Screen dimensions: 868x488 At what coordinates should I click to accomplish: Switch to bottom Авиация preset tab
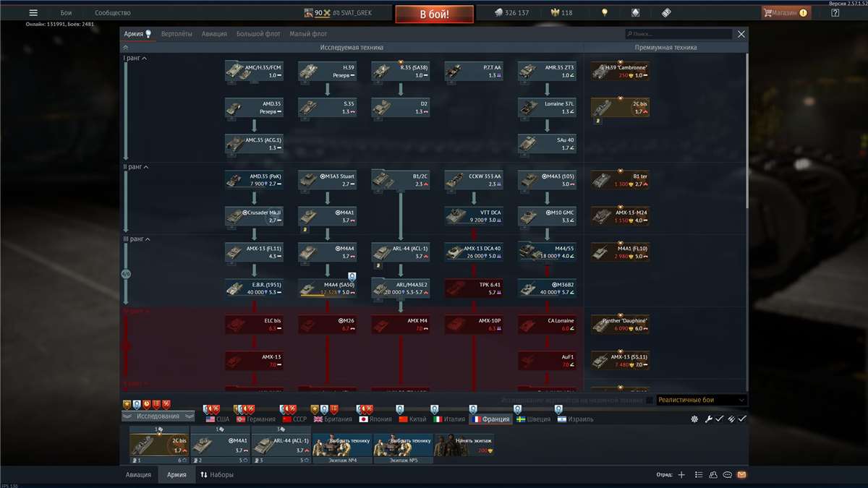138,475
